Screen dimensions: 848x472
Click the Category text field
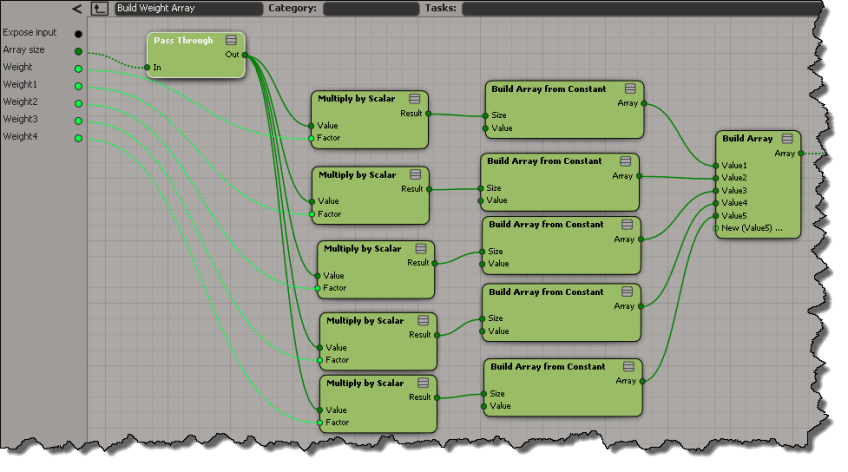tap(370, 8)
